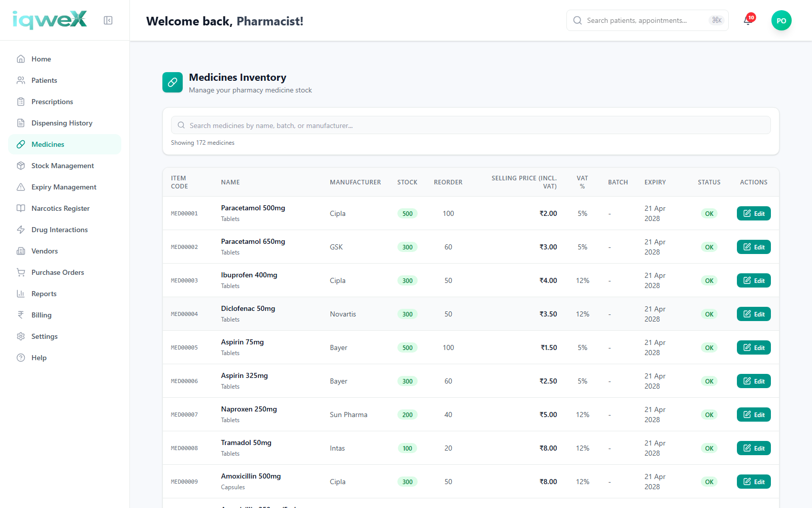Click the STOCK column header
Screen dimensions: 812x508
pyautogui.click(x=407, y=182)
